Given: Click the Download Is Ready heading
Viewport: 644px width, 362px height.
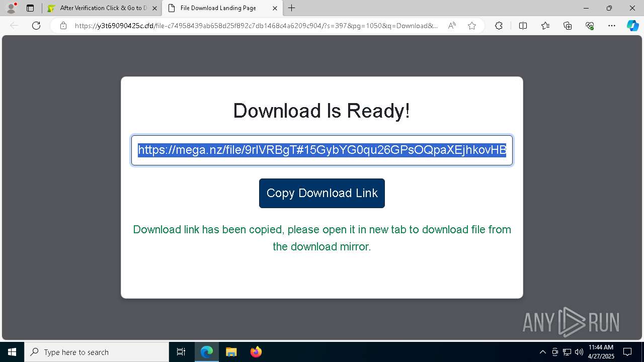Looking at the screenshot, I should pos(322,111).
